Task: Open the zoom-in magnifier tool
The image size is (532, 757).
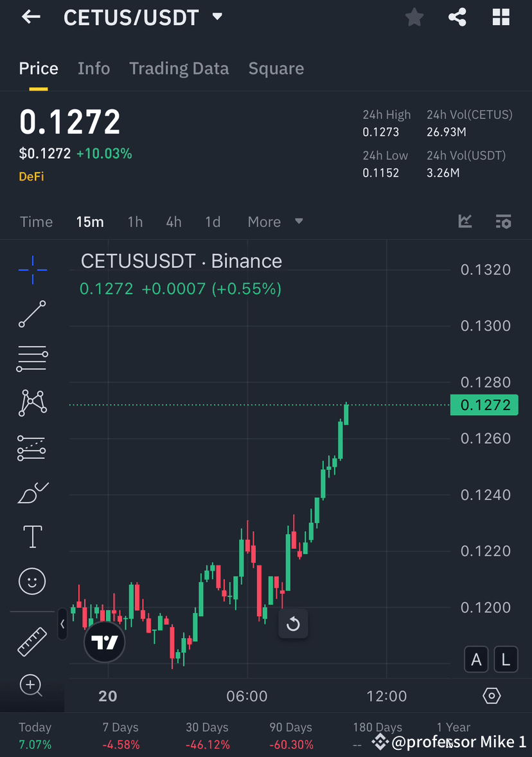Action: pyautogui.click(x=31, y=686)
